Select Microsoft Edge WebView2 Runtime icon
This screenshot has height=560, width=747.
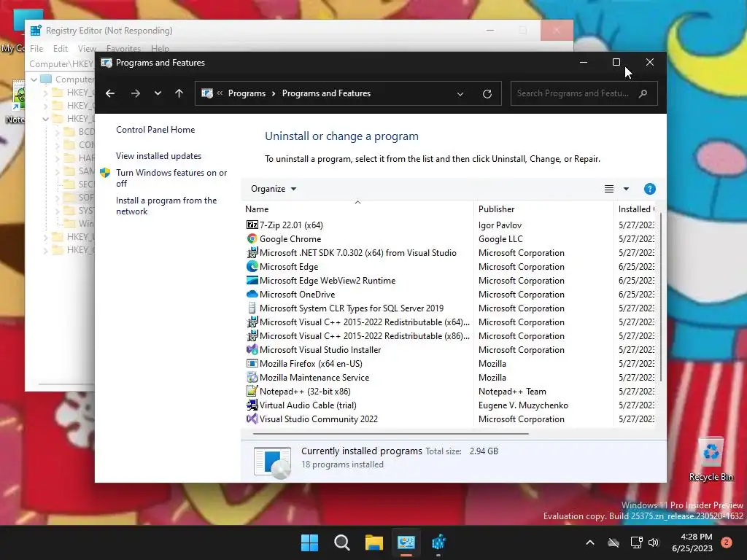(252, 280)
